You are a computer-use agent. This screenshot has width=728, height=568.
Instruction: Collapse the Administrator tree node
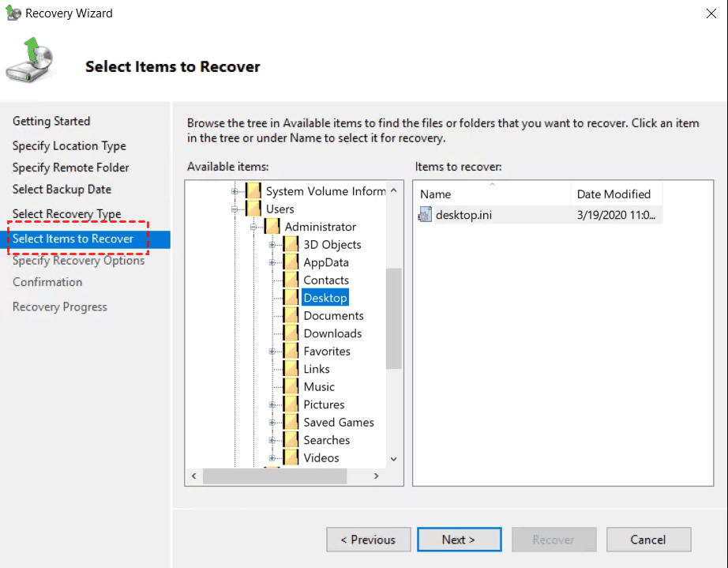[x=253, y=228]
